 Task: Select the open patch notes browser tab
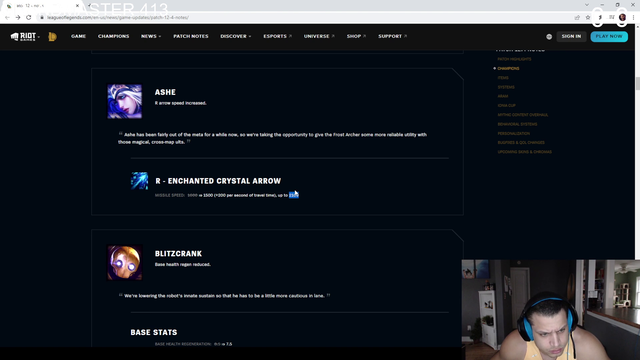(x=42, y=6)
